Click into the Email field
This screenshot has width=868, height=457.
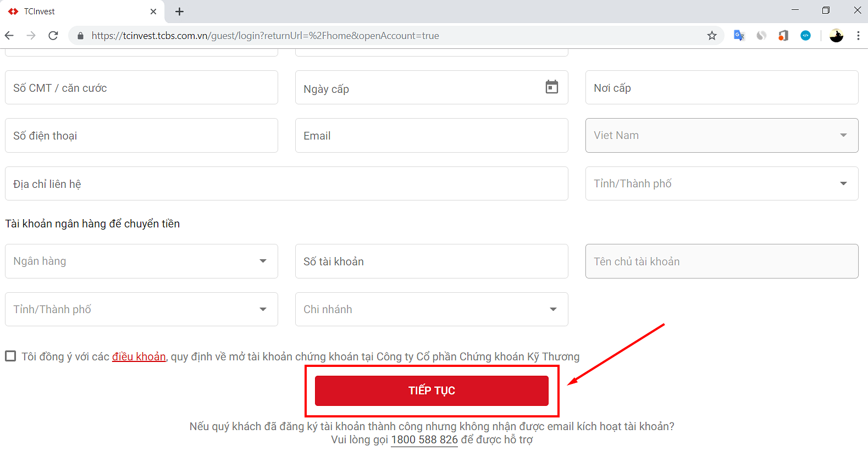coord(432,136)
